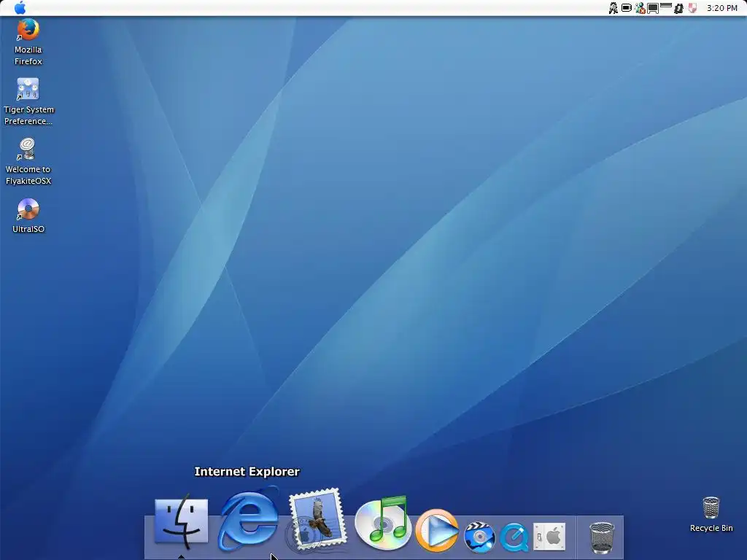The height and width of the screenshot is (560, 747).
Task: Open the Apple menu in the menu bar
Action: 20,7
